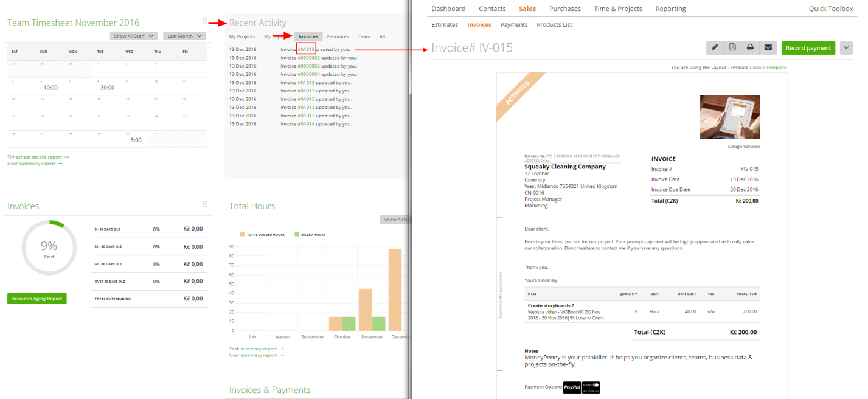Click the 10:00 timesheet entry
The width and height of the screenshot is (868, 399).
click(50, 88)
